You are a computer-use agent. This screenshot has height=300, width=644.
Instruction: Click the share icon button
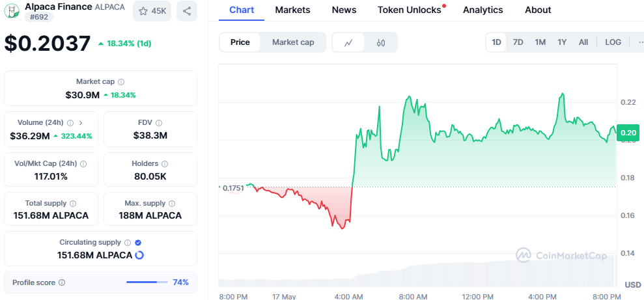pyautogui.click(x=187, y=11)
